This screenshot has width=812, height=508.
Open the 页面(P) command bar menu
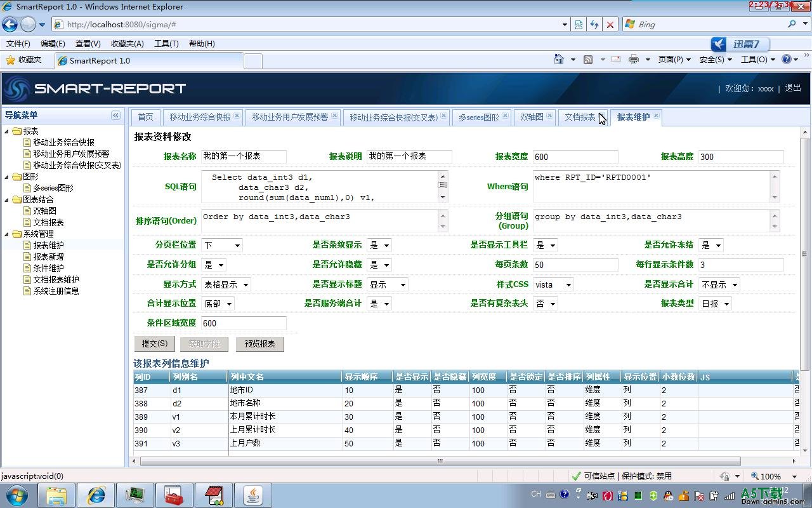tap(674, 59)
